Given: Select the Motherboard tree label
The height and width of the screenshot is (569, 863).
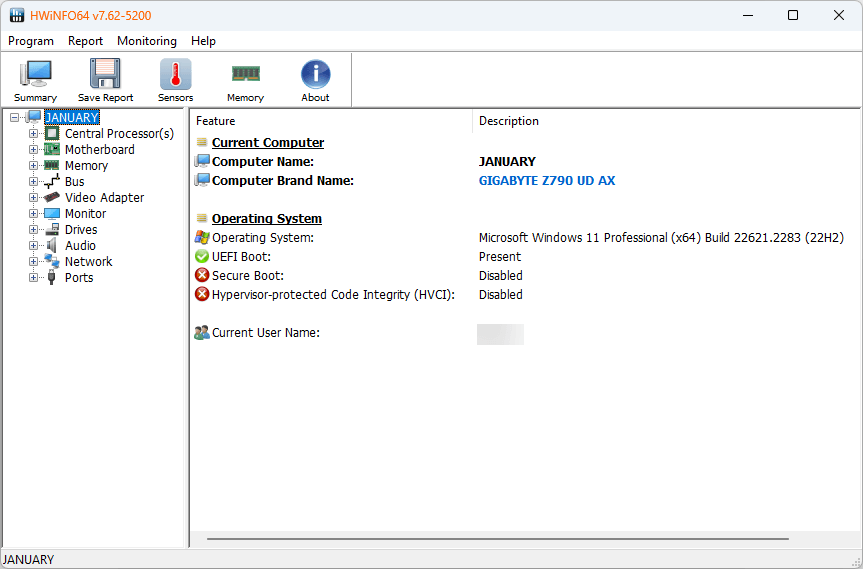Looking at the screenshot, I should click(100, 150).
